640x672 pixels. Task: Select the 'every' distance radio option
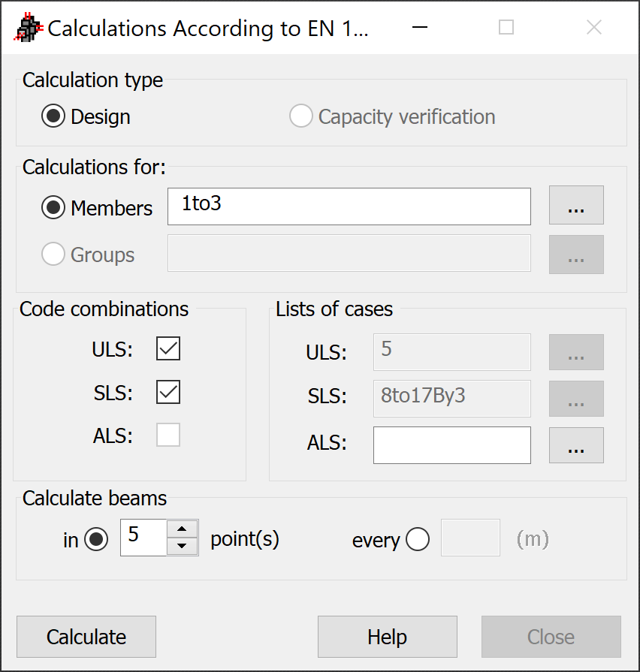click(418, 539)
